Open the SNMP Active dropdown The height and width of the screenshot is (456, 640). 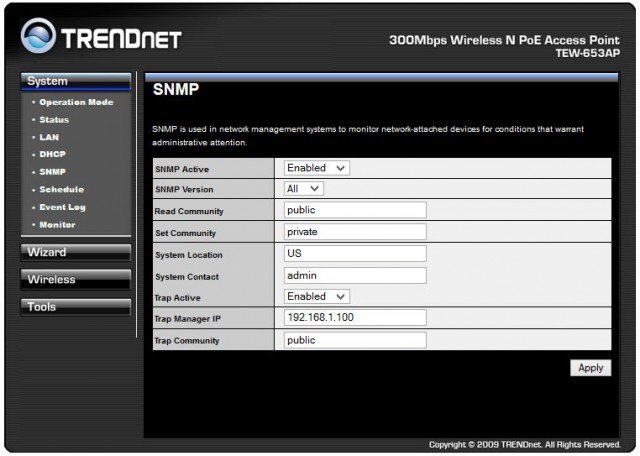[x=316, y=168]
